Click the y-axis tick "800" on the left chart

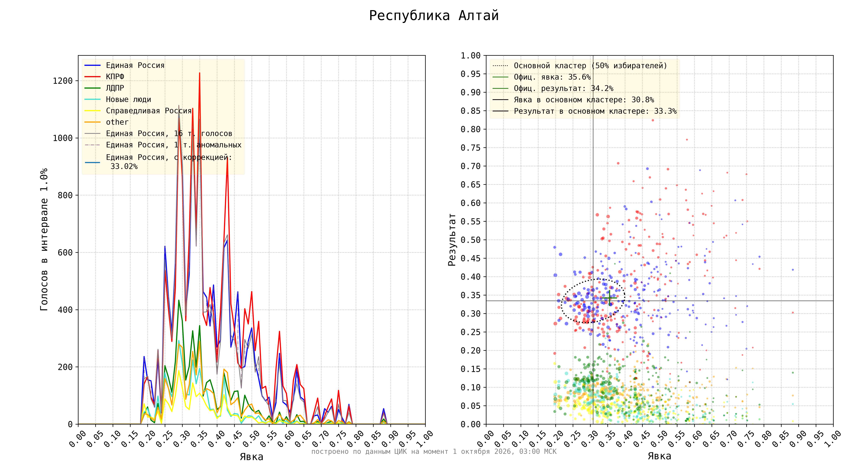pos(65,195)
